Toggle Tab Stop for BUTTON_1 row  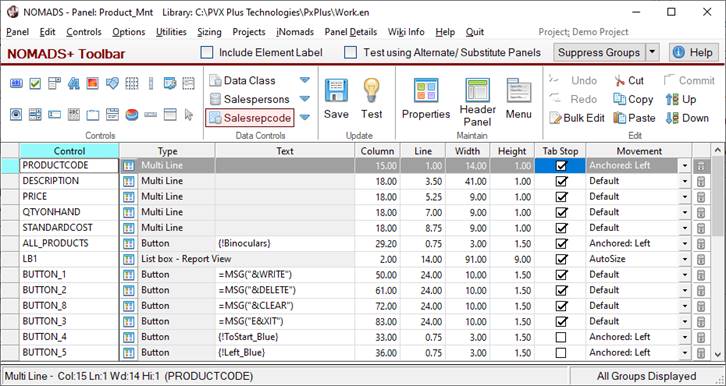tap(561, 275)
